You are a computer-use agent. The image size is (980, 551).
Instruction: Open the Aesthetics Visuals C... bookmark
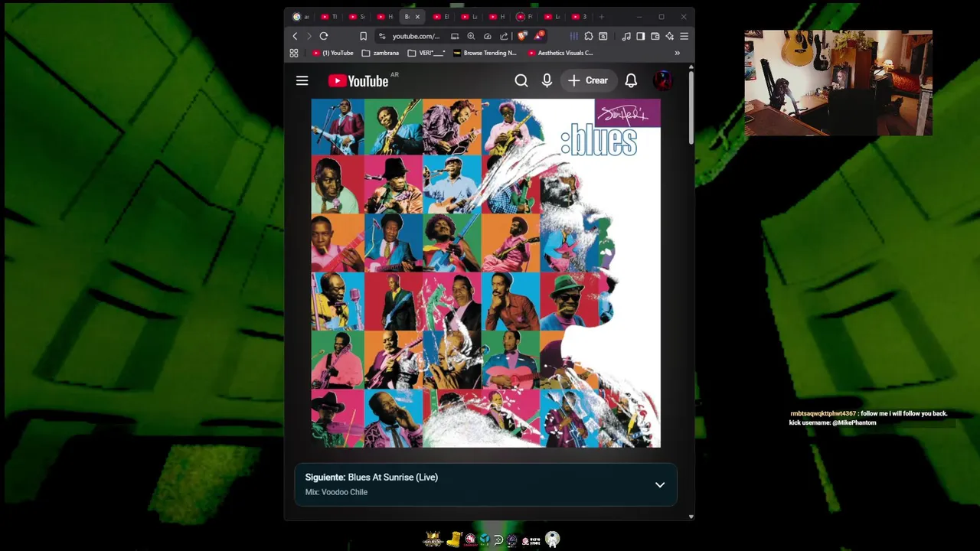[x=560, y=53]
